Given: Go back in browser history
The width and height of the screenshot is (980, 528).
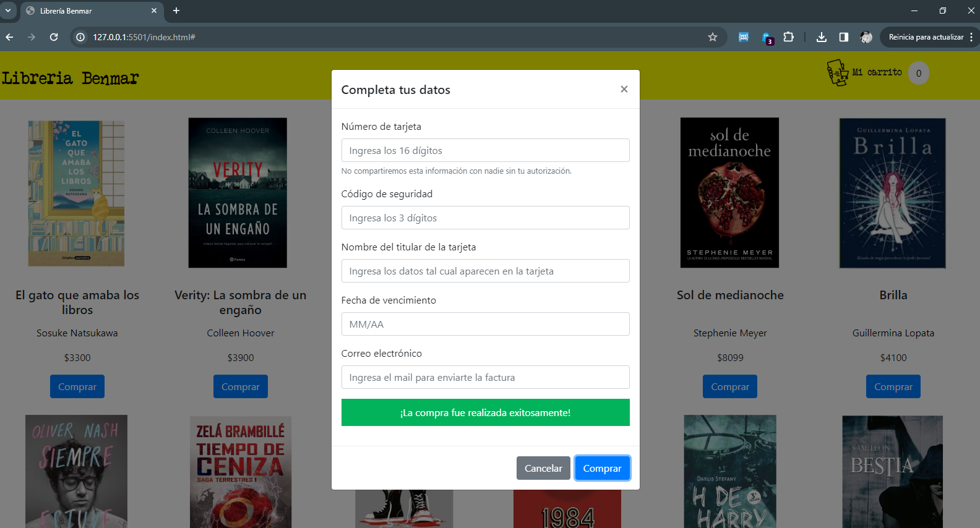Looking at the screenshot, I should 9,37.
